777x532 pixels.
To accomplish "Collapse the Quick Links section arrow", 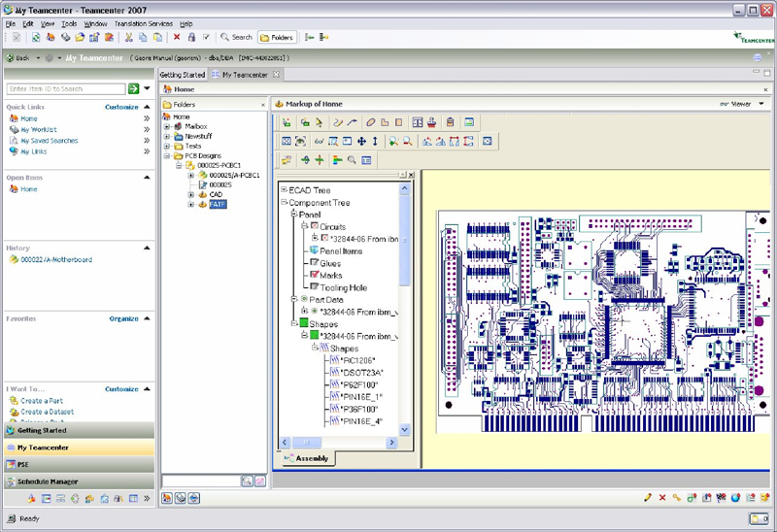I will pyautogui.click(x=147, y=107).
